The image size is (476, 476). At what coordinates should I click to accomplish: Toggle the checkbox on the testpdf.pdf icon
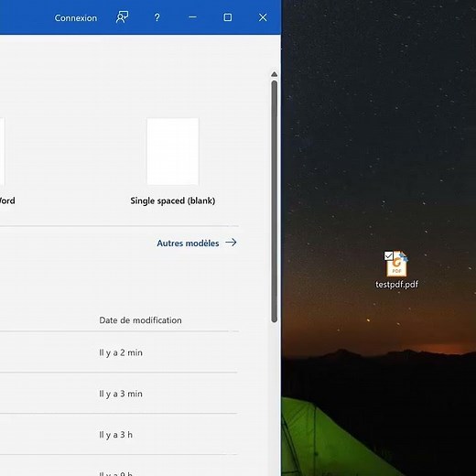pyautogui.click(x=388, y=255)
